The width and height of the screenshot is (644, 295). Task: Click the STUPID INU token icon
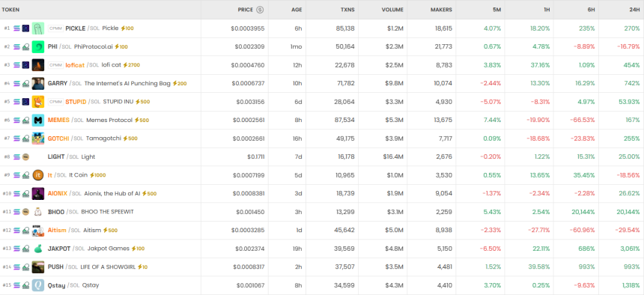click(x=38, y=102)
